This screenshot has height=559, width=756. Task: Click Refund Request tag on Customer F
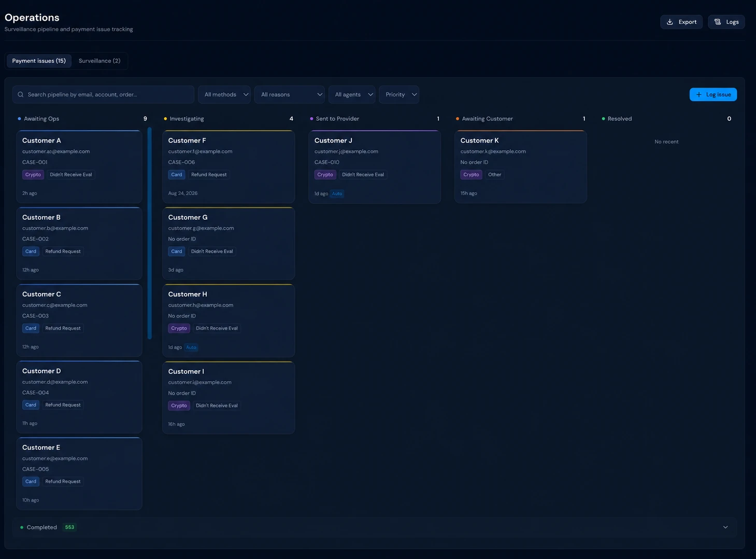click(209, 175)
